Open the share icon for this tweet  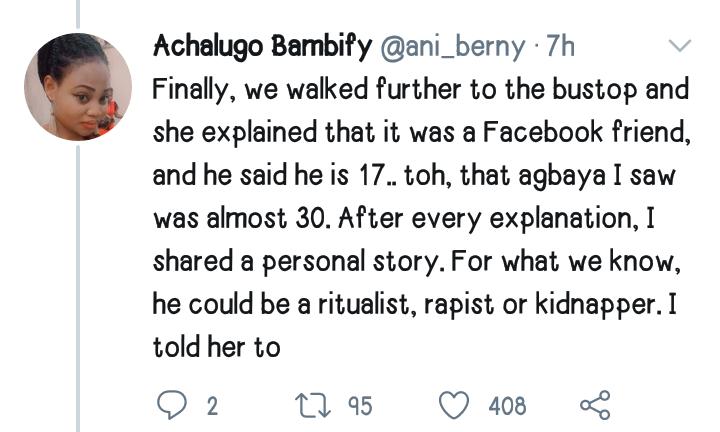[x=594, y=405]
